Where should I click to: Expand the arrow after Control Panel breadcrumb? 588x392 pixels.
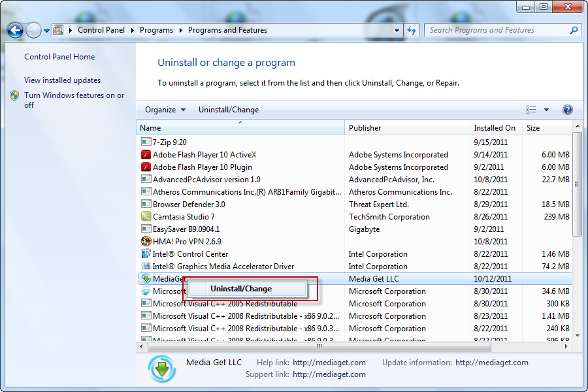click(133, 31)
